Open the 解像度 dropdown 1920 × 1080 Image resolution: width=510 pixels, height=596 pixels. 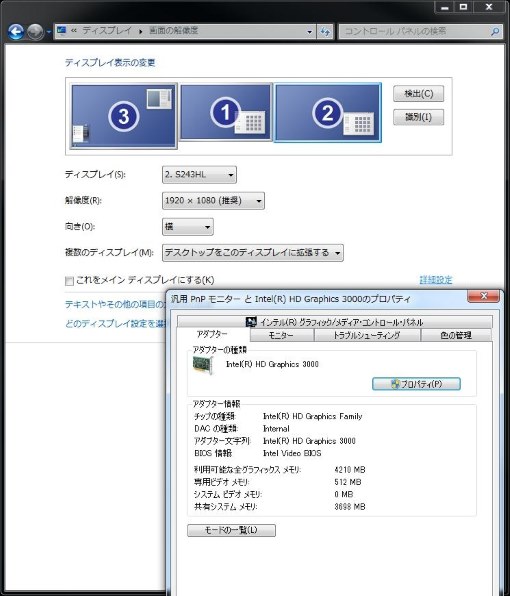(213, 201)
